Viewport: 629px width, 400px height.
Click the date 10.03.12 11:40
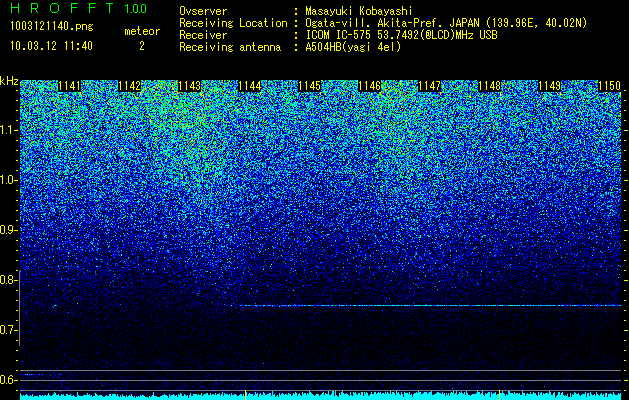pos(51,46)
